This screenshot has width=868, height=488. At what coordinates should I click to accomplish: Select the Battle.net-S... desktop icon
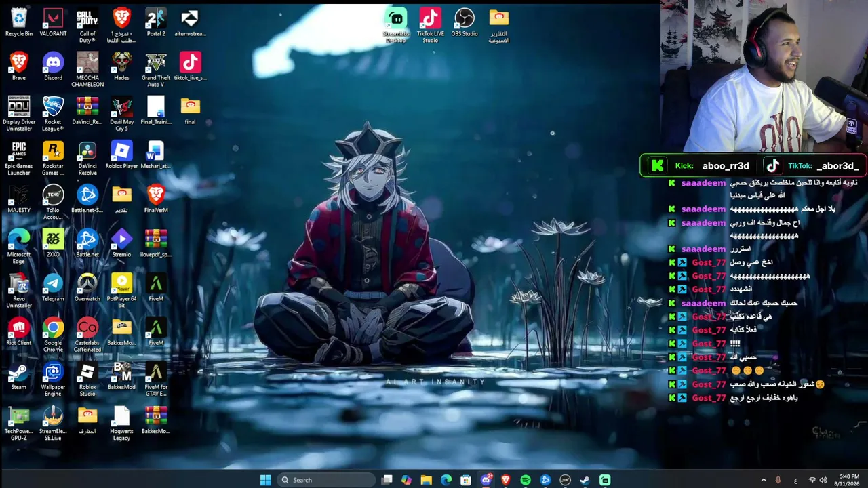[87, 199]
